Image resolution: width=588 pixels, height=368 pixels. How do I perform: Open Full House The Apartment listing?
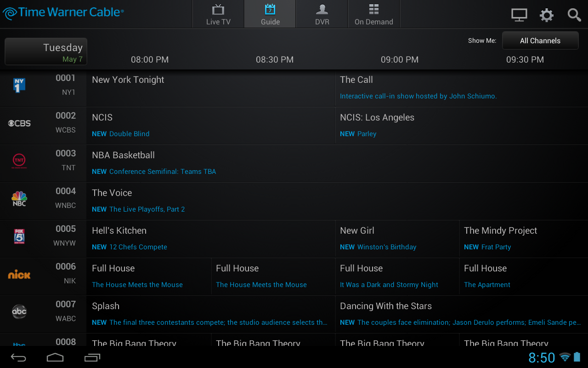point(524,277)
